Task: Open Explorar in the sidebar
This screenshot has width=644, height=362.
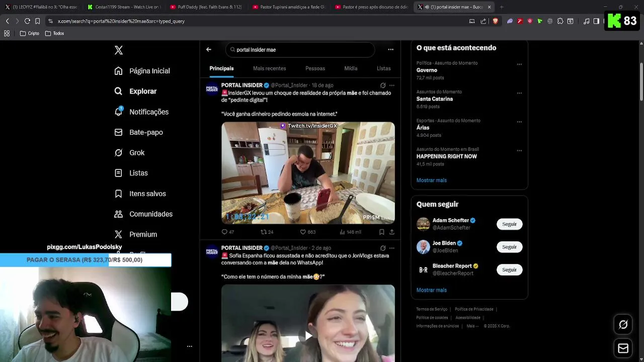Action: (x=135, y=91)
